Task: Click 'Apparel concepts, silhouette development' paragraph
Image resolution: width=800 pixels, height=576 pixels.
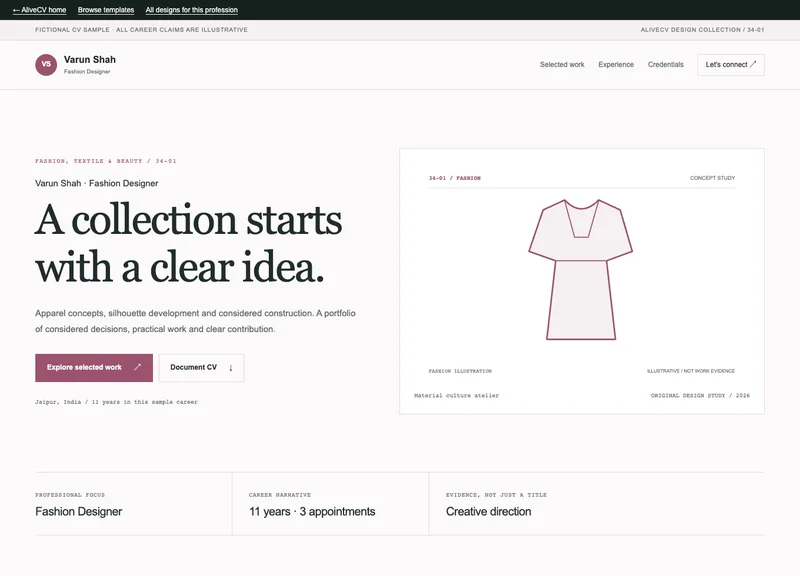Action: click(x=195, y=321)
